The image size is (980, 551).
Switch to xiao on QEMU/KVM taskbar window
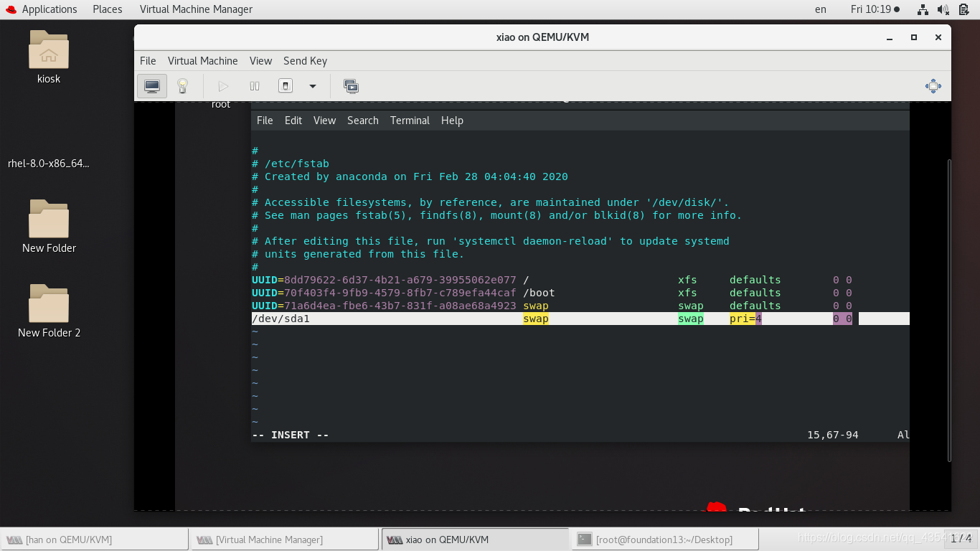pos(473,540)
